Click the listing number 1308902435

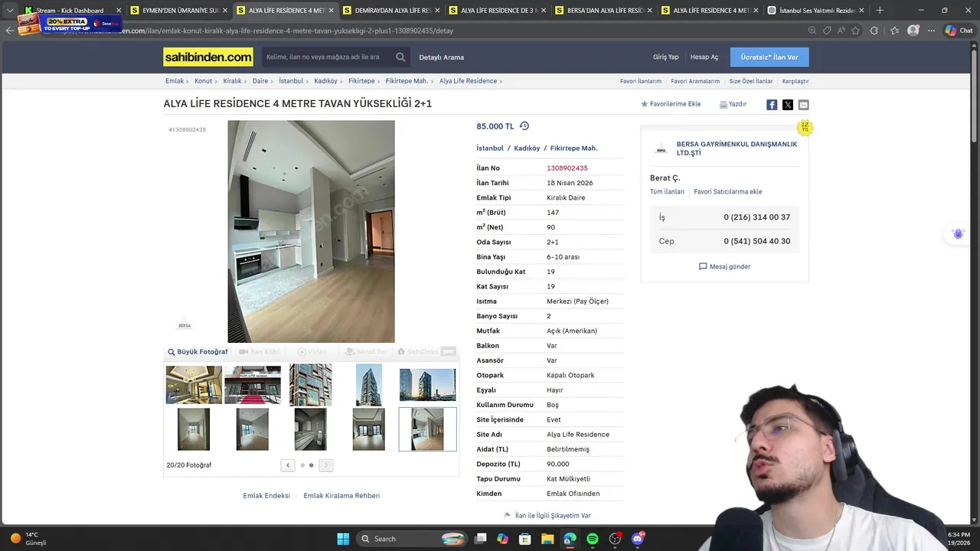point(567,168)
